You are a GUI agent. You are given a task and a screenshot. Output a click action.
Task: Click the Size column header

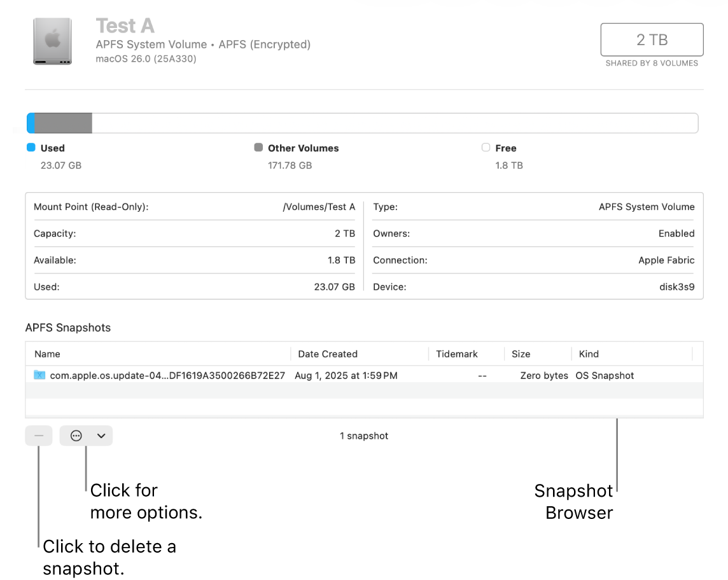[521, 354]
